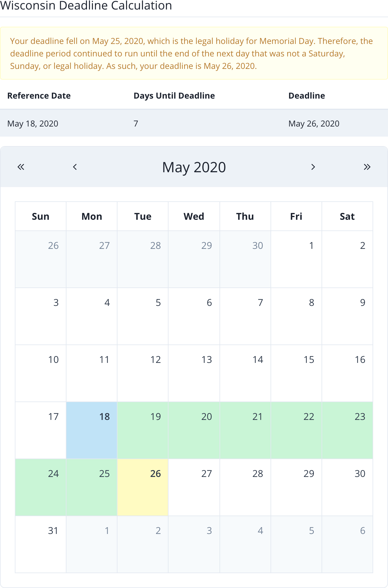Click the Reference Date column header
Viewport: 388px width, 588px height.
point(39,96)
